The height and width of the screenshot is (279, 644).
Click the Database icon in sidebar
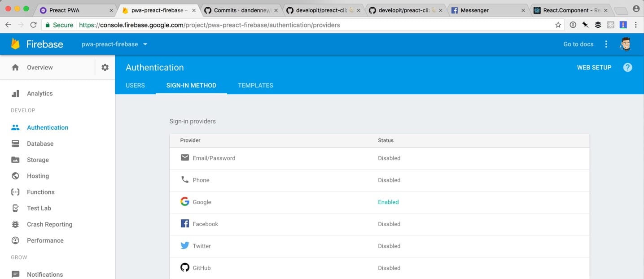[x=15, y=144]
